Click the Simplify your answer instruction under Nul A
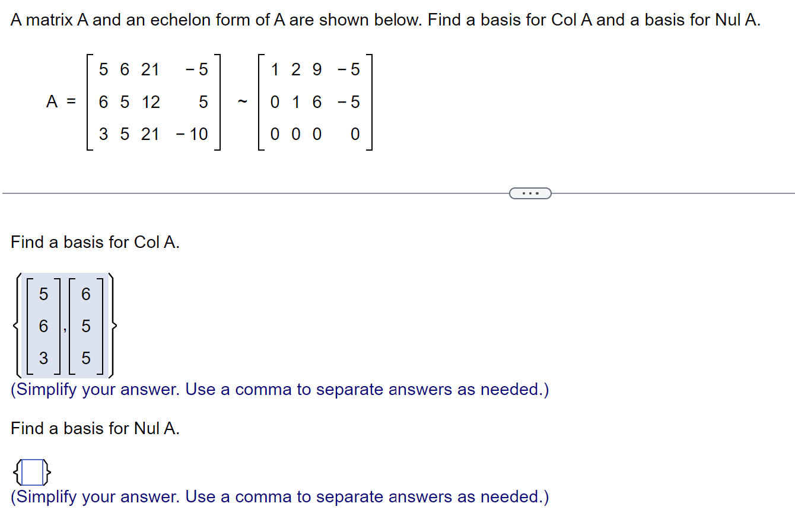795x532 pixels. [x=279, y=496]
